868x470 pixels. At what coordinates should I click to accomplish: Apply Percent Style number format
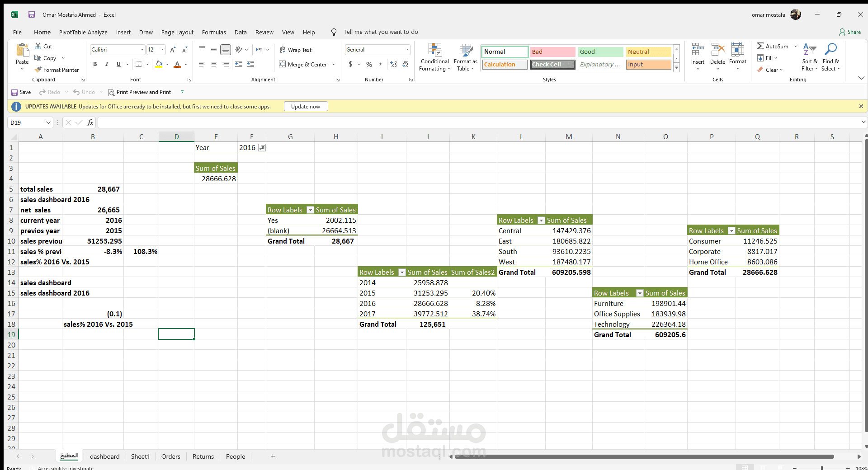tap(368, 64)
